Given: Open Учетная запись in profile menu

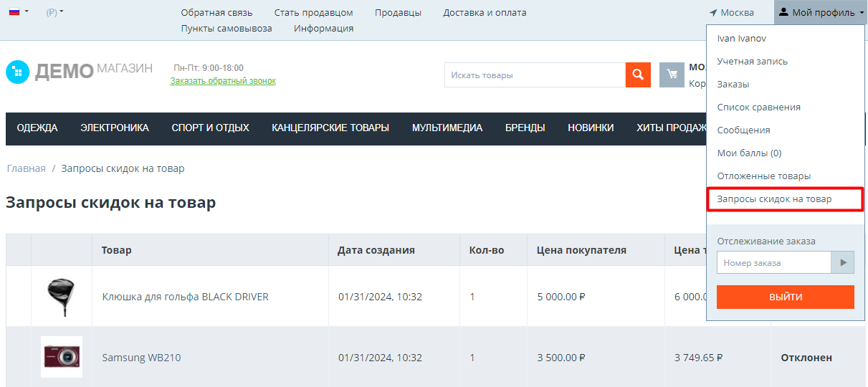Looking at the screenshot, I should pos(752,61).
